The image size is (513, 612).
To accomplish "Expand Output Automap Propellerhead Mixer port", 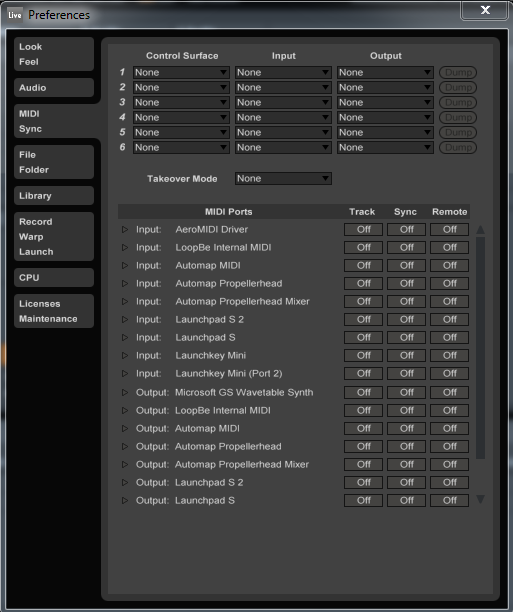I will (125, 464).
